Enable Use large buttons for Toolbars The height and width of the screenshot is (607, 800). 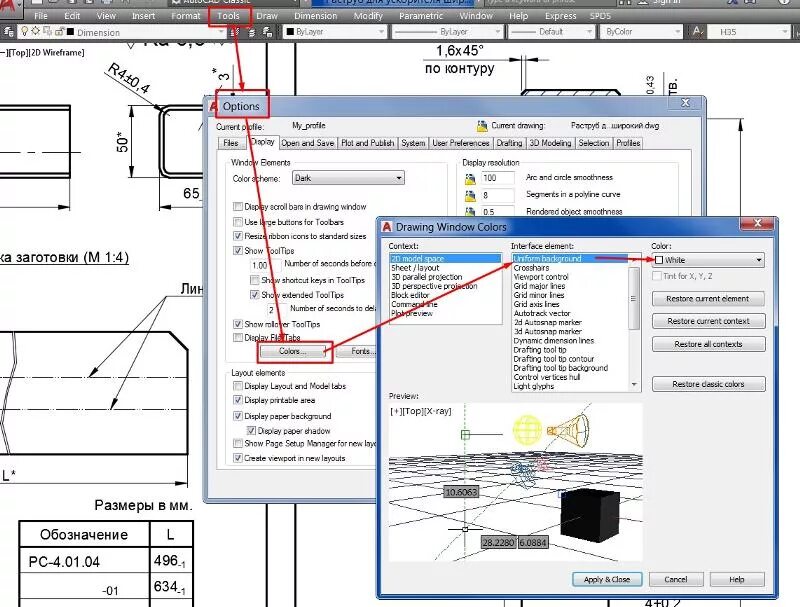click(237, 222)
